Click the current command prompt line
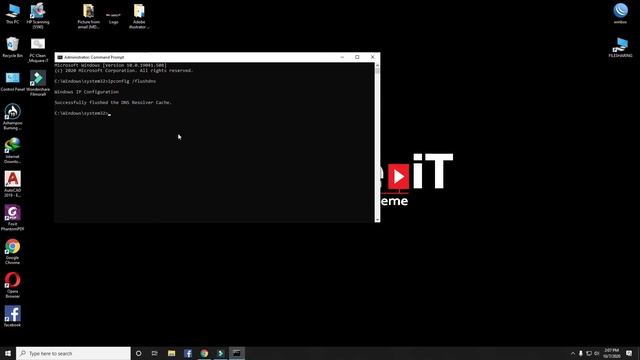Image resolution: width=640 pixels, height=360 pixels. (x=82, y=113)
